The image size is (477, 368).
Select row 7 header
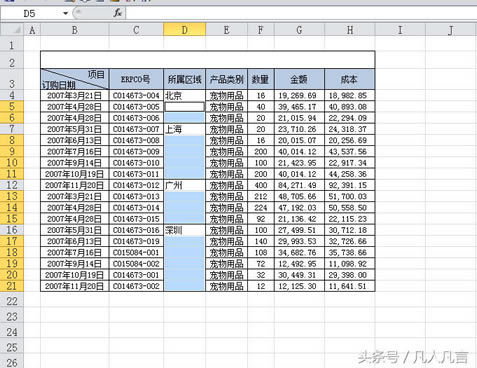pos(12,129)
